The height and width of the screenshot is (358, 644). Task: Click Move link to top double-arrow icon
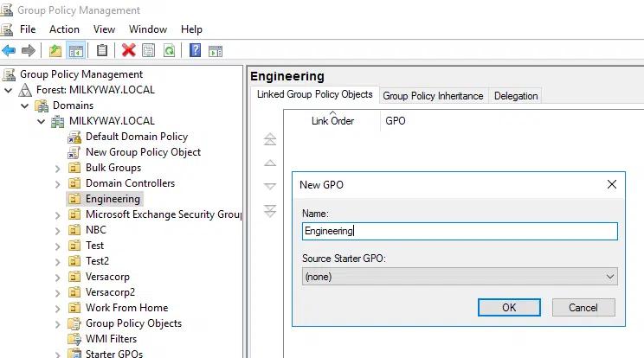pyautogui.click(x=270, y=139)
